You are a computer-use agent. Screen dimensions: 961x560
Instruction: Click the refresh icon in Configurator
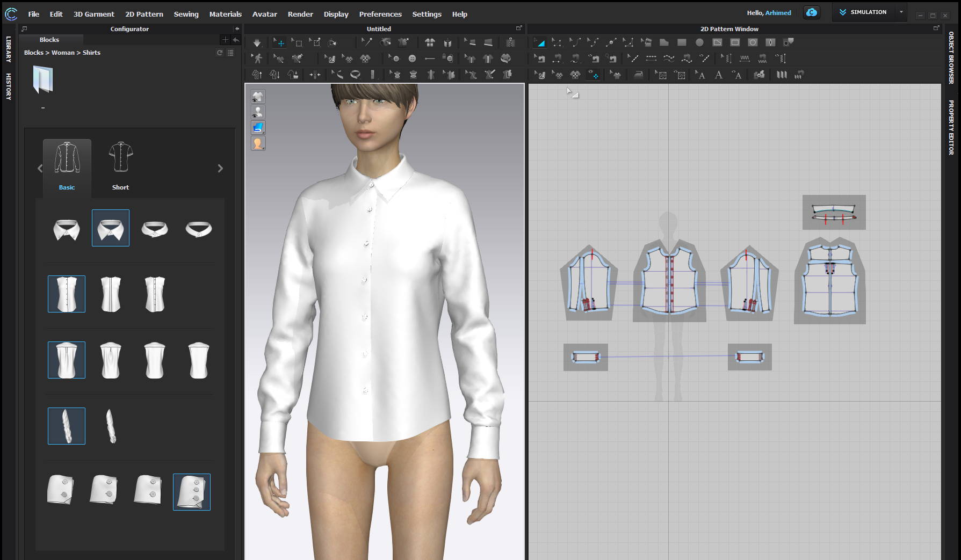219,53
